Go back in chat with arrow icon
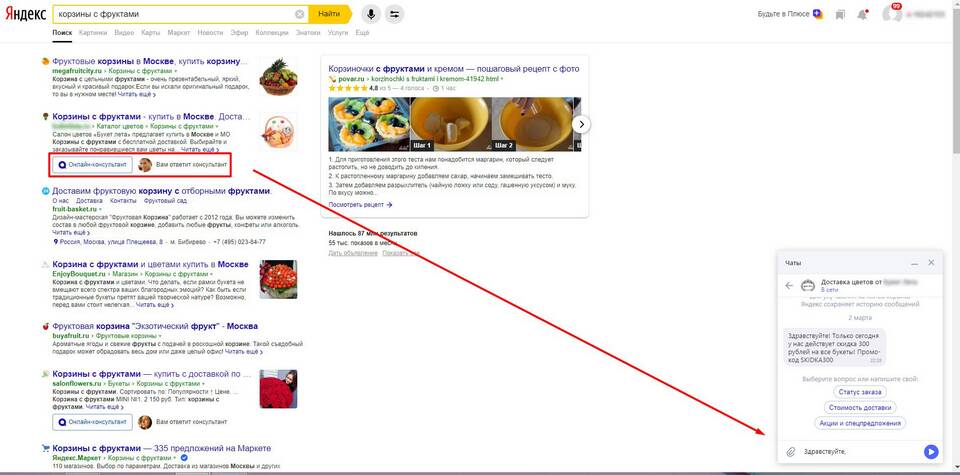The width and height of the screenshot is (960, 475). tap(789, 285)
